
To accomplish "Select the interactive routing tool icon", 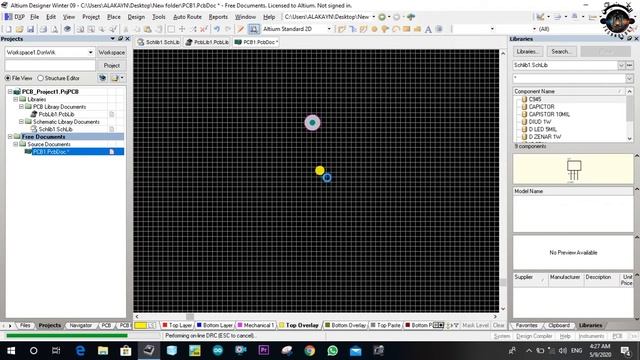I will (x=342, y=29).
